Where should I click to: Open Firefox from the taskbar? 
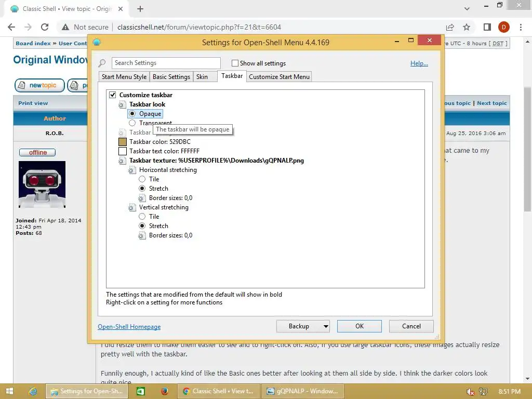tap(164, 391)
